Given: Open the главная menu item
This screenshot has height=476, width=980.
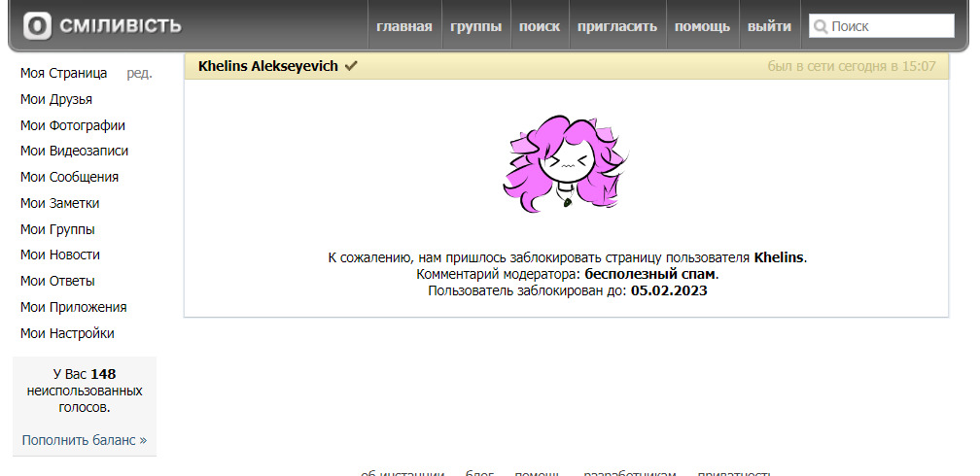Looking at the screenshot, I should tap(404, 26).
